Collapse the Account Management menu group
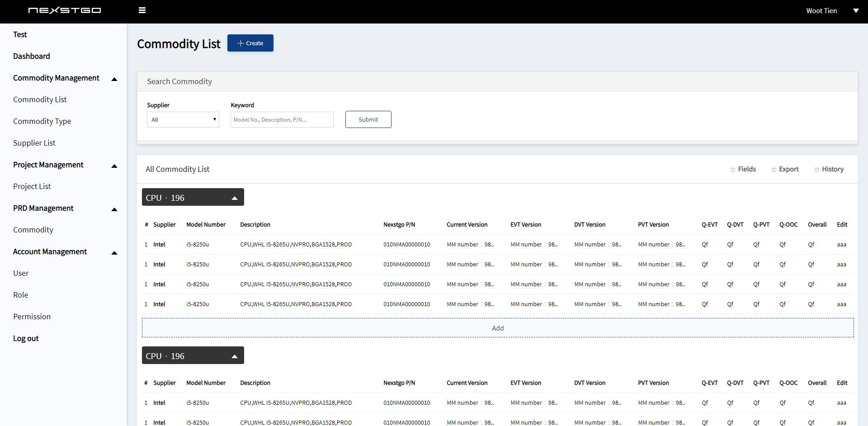Image resolution: width=868 pixels, height=426 pixels. (114, 253)
